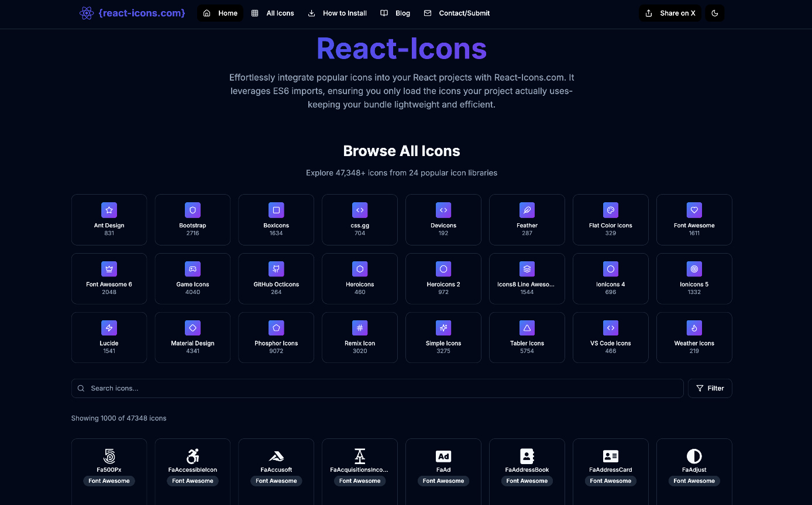Open the Font Awesome 6 crown card
The image size is (812, 505).
click(109, 279)
